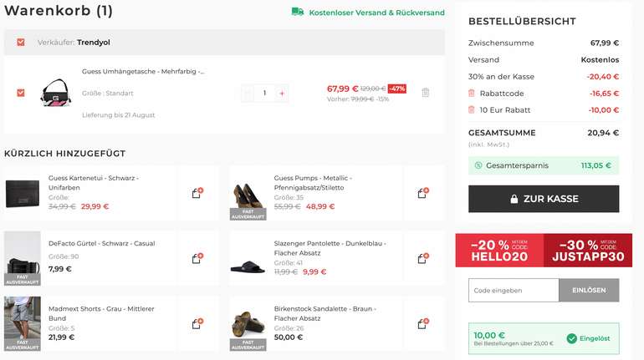Click the ZUR KASSE checkout button
Viewport: 644px width, 360px height.
(544, 199)
